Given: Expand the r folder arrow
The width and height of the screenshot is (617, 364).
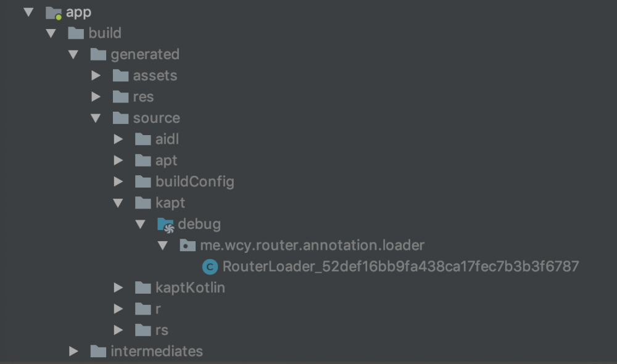Looking at the screenshot, I should click(118, 308).
